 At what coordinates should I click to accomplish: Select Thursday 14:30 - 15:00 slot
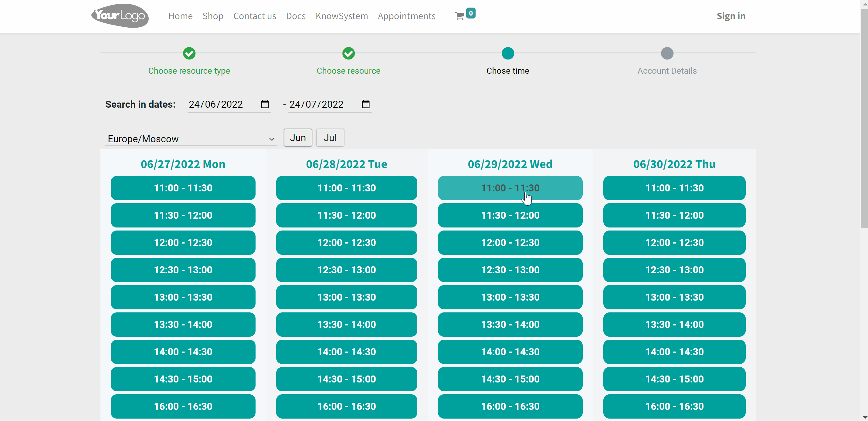pos(674,379)
